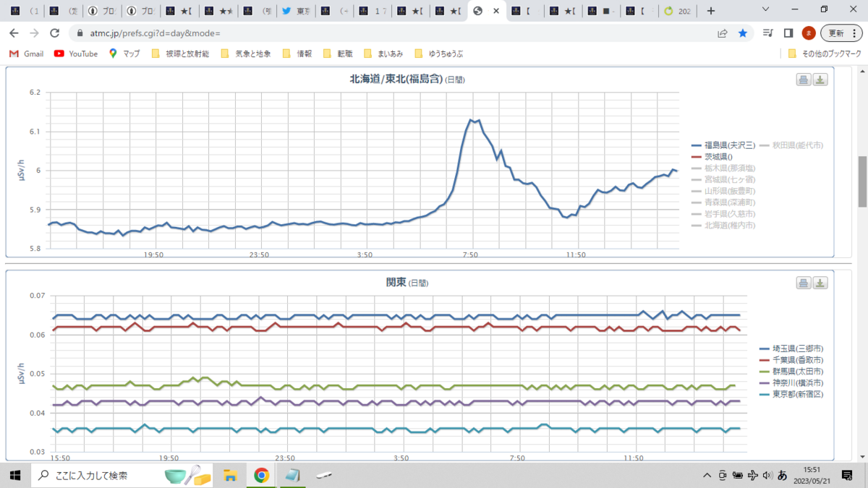Open volume control in system tray
868x488 pixels.
click(x=767, y=475)
